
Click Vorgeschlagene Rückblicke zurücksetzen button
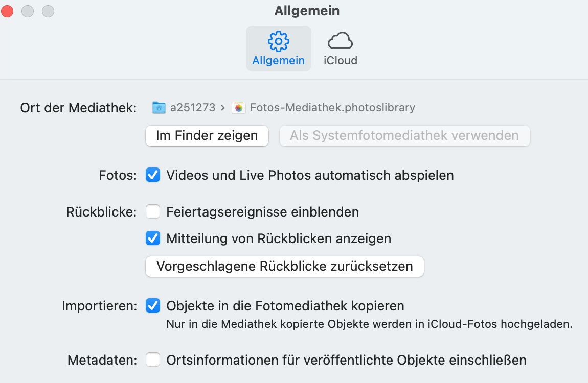click(x=284, y=266)
